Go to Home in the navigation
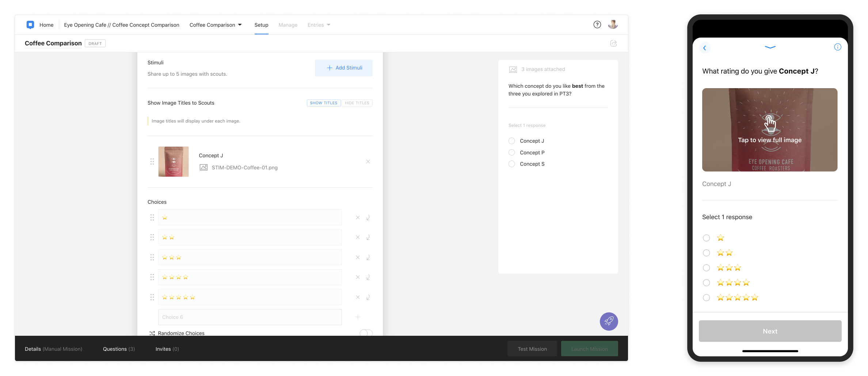Viewport: 868px width, 376px height. point(46,25)
